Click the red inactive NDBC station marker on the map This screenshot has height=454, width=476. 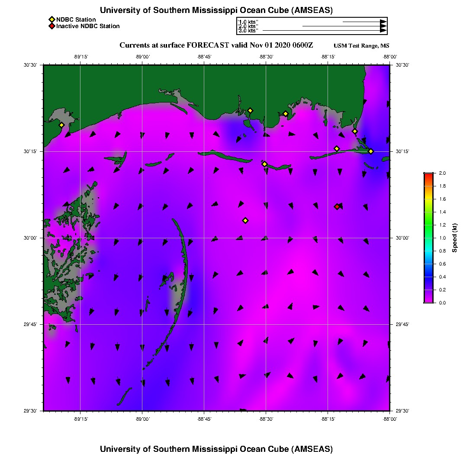point(337,207)
